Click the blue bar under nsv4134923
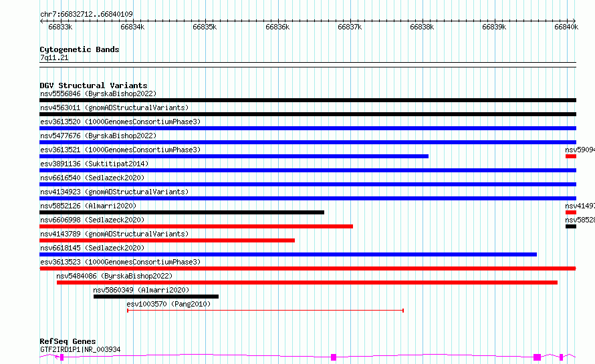Screen dimensions: 595x364 point(308,198)
